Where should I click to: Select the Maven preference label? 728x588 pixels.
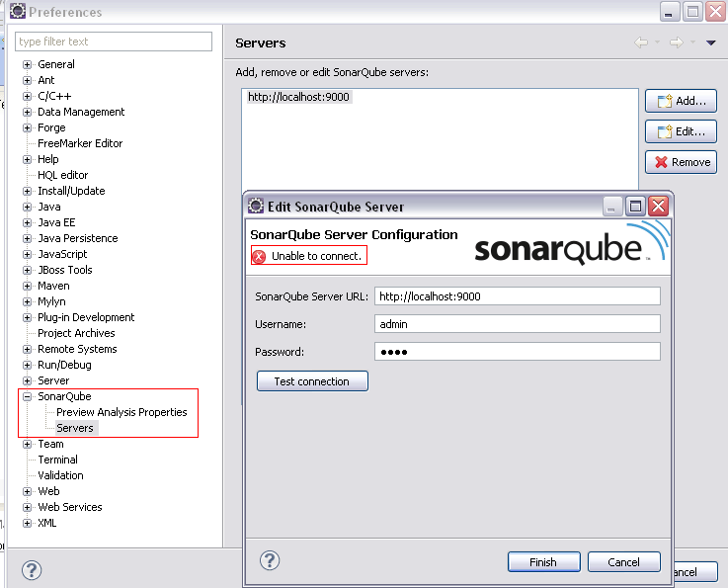(53, 286)
